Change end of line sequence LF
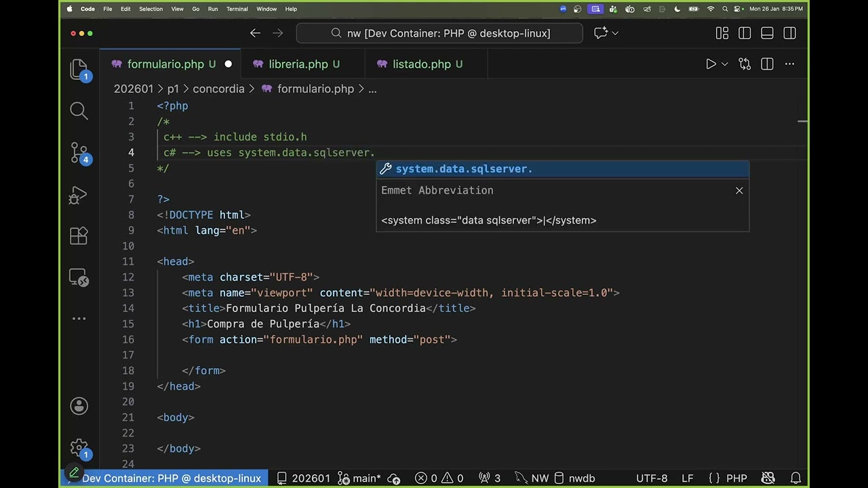Image resolution: width=868 pixels, height=488 pixels. click(x=687, y=478)
